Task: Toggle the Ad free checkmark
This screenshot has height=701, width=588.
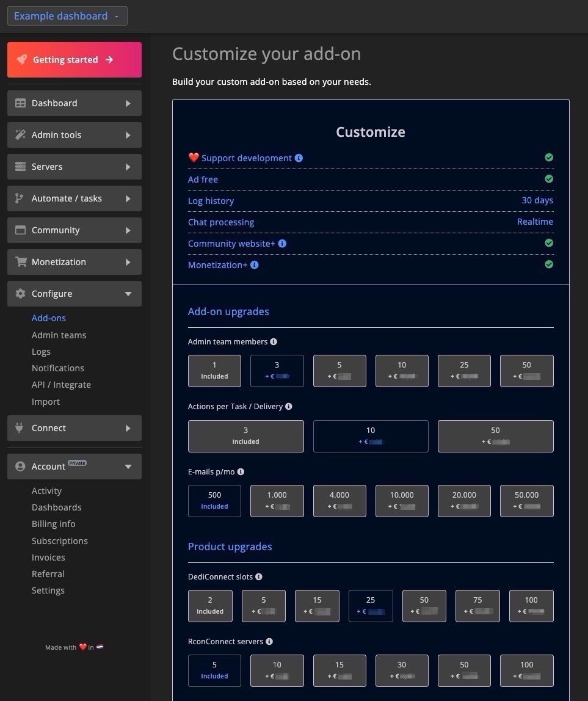Action: (548, 179)
